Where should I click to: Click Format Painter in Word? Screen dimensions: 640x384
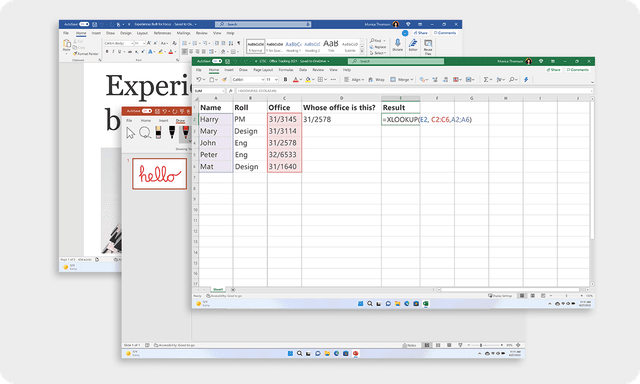click(86, 53)
